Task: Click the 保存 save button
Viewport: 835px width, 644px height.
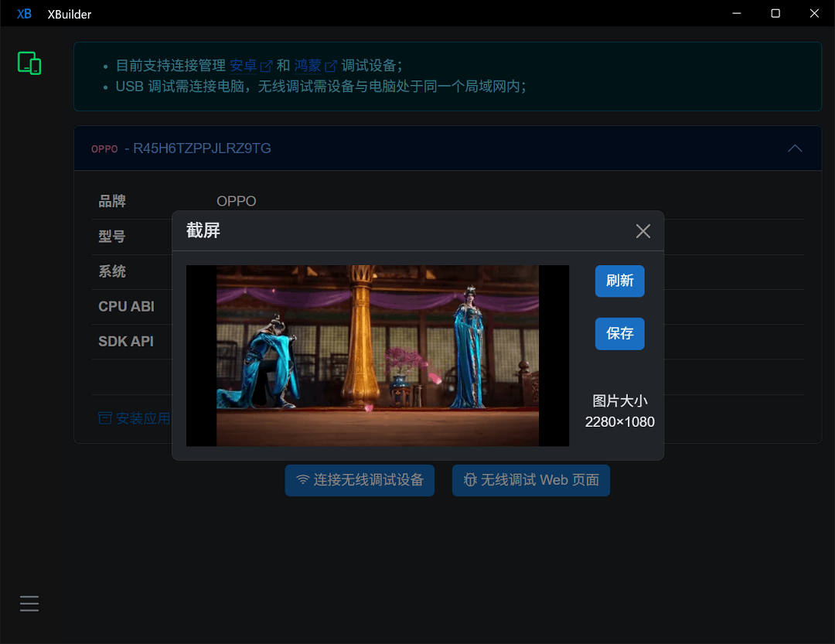Action: point(619,333)
